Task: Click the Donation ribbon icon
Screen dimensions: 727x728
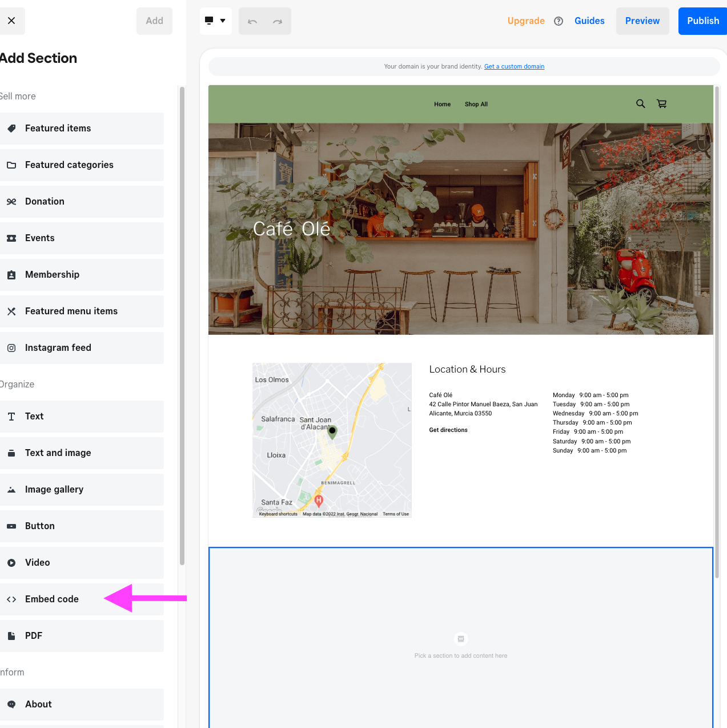Action: pyautogui.click(x=11, y=201)
